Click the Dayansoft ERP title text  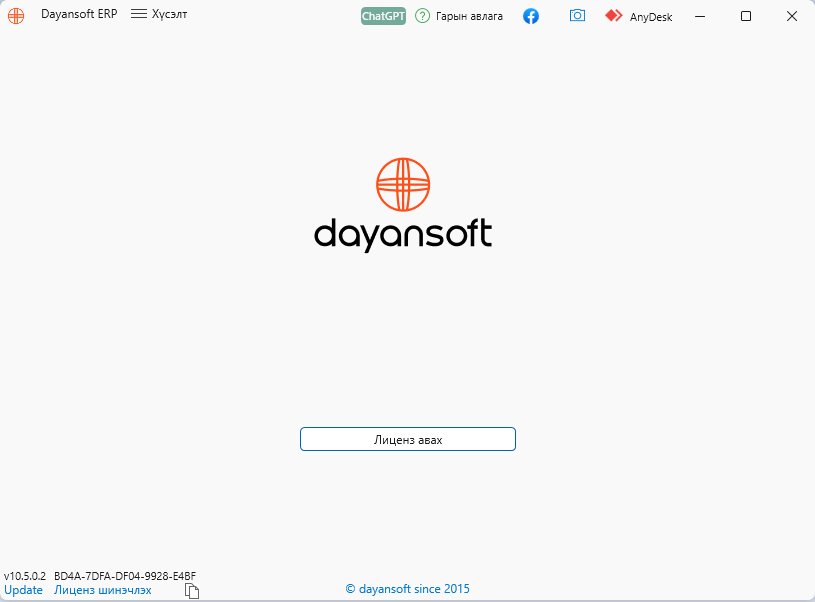pos(79,14)
